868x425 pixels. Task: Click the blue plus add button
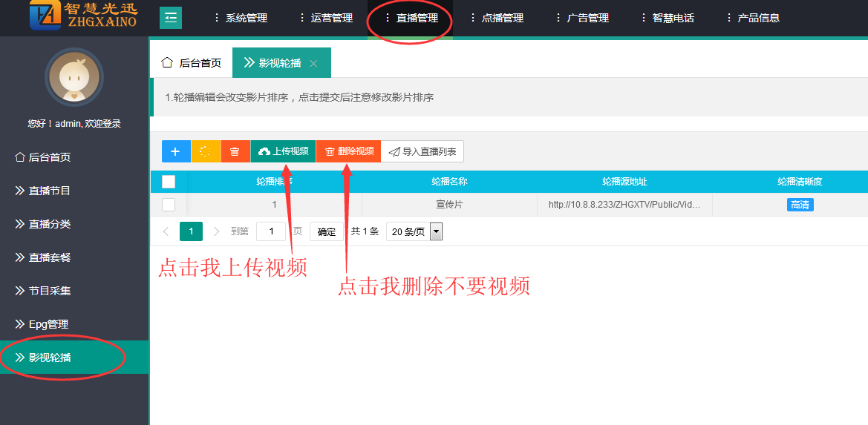[175, 151]
